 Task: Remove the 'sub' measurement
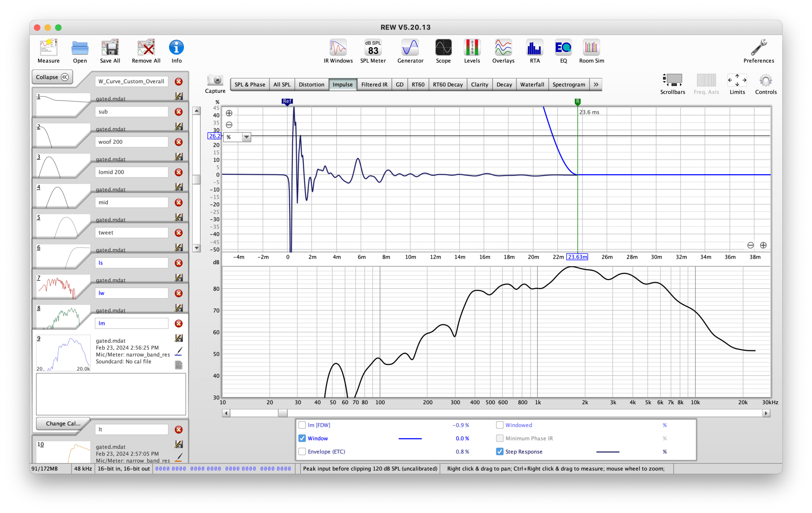pyautogui.click(x=179, y=111)
